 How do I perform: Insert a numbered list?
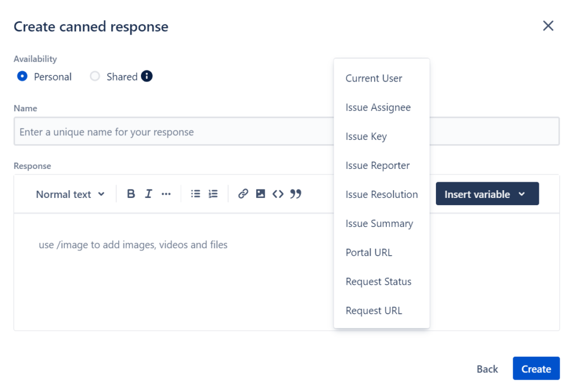coord(213,193)
